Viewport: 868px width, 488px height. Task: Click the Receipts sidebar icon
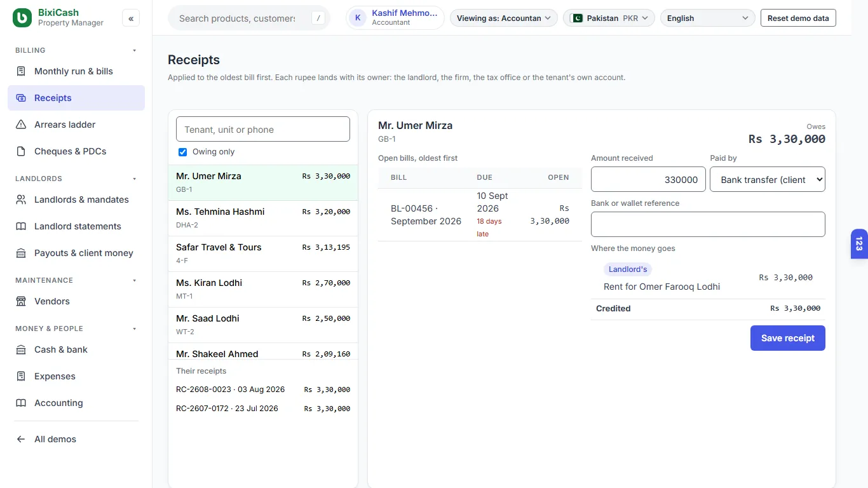click(21, 98)
